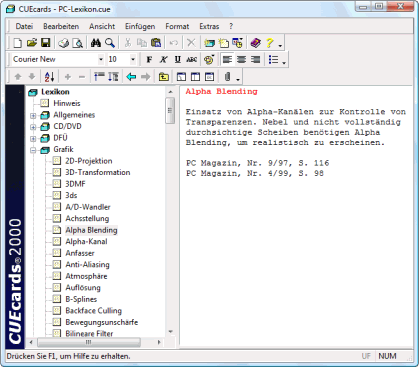The height and width of the screenshot is (367, 419).
Task: Print with the printer icon
Action: (x=63, y=43)
